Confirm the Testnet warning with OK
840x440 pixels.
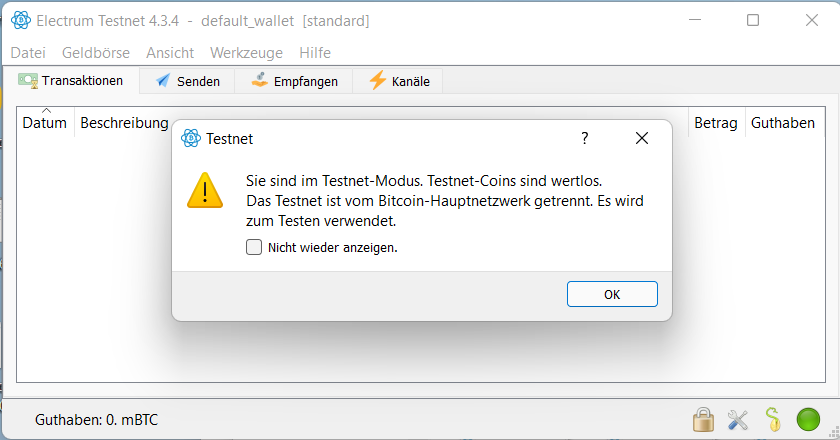[x=612, y=294]
